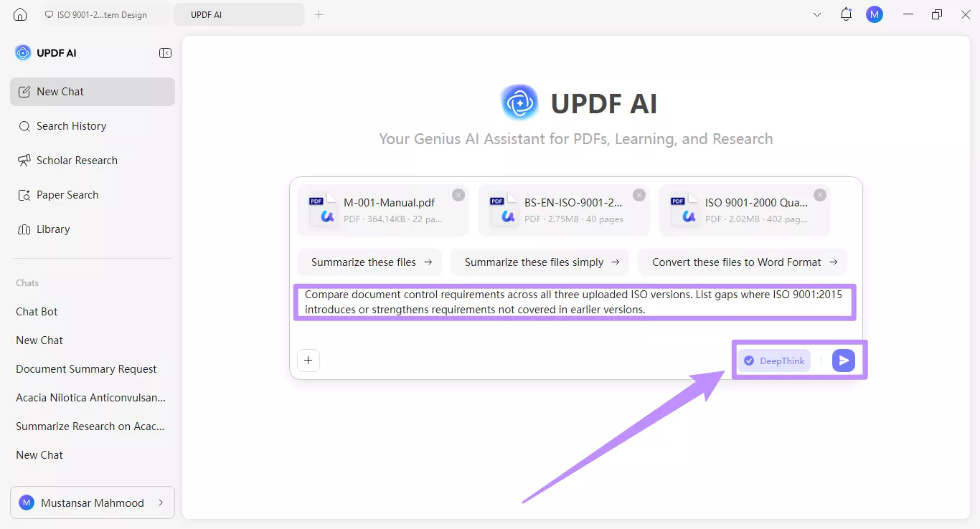Switch to the ISO 9001 System Design tab

(100, 14)
